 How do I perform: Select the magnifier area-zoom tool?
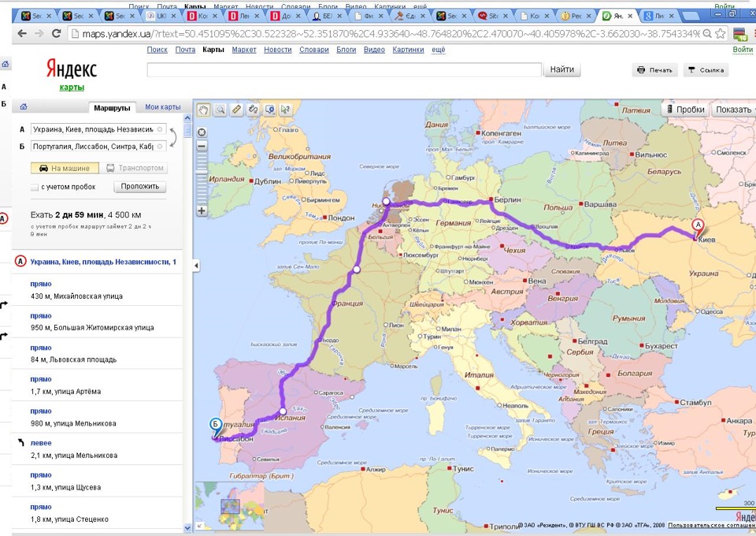[220, 110]
